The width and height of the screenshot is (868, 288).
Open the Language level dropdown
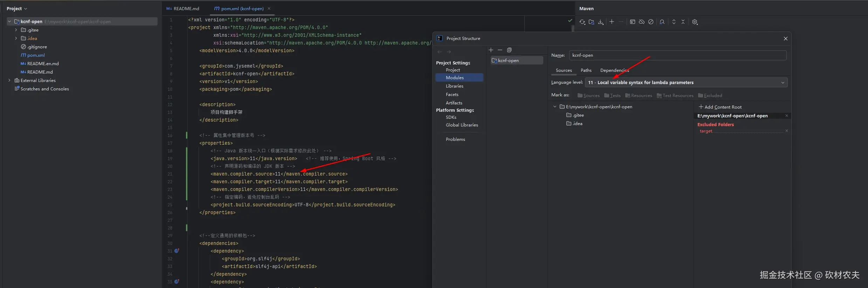686,83
